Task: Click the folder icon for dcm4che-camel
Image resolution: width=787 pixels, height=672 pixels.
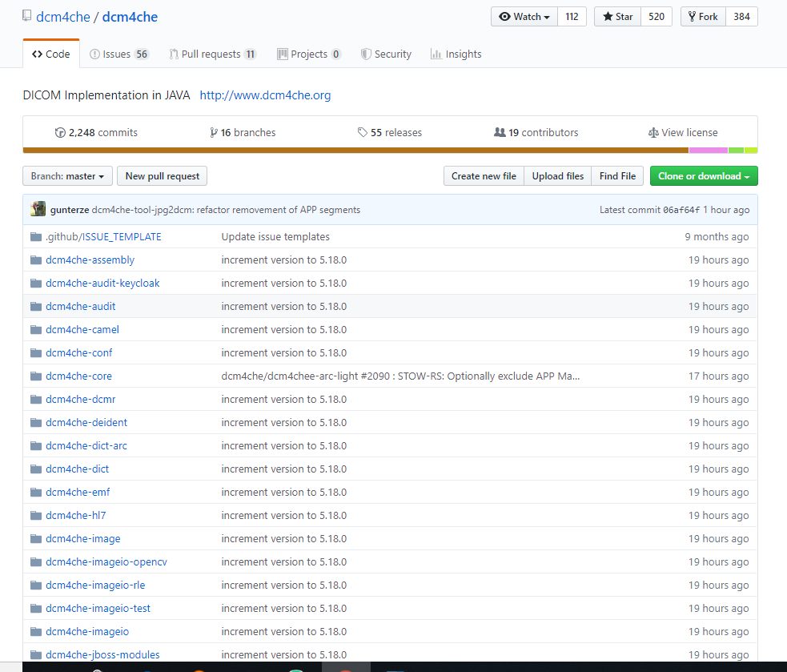Action: [x=36, y=330]
